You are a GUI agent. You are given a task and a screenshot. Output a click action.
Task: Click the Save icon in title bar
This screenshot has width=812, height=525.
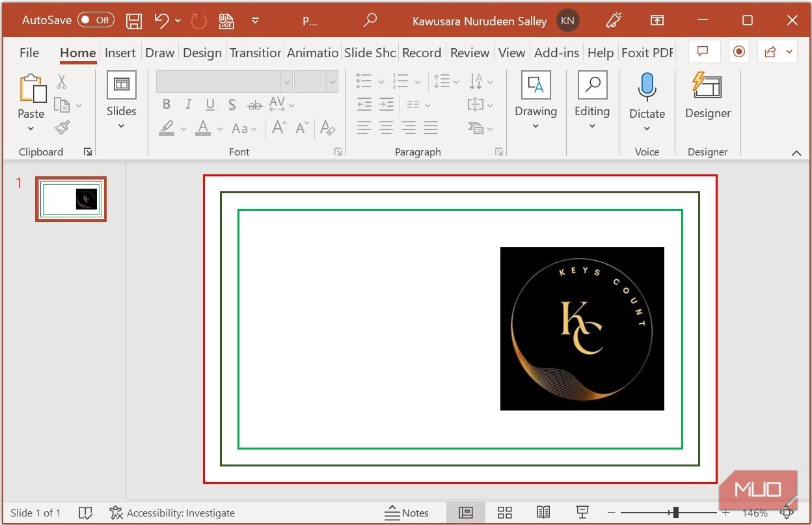point(133,21)
